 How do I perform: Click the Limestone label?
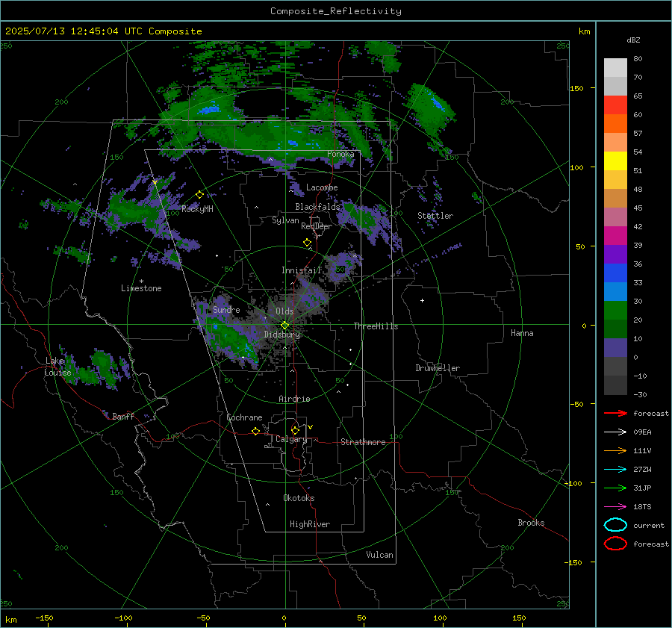141,288
